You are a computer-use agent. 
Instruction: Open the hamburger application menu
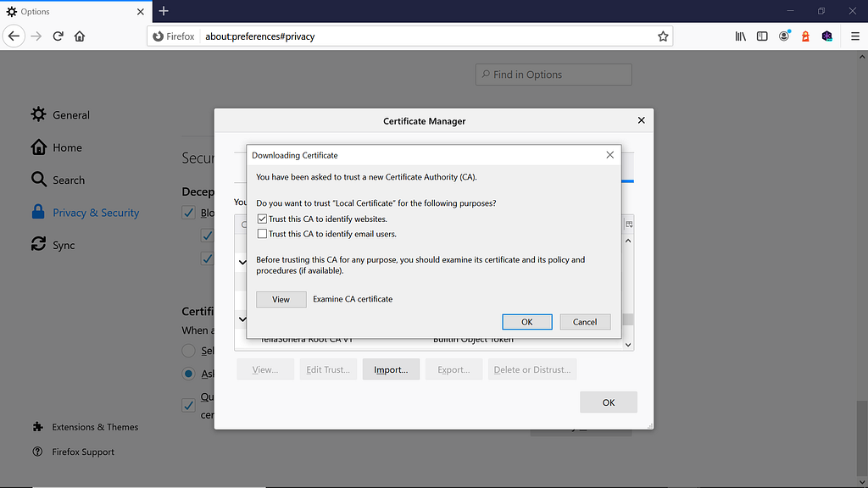[854, 36]
